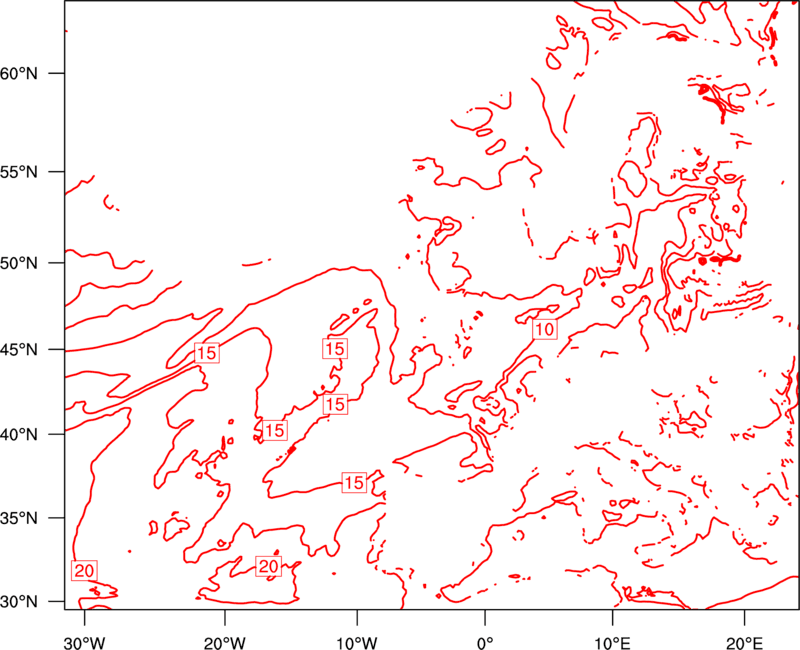Click the 20 contour label above the 20°W tick

[x=268, y=566]
